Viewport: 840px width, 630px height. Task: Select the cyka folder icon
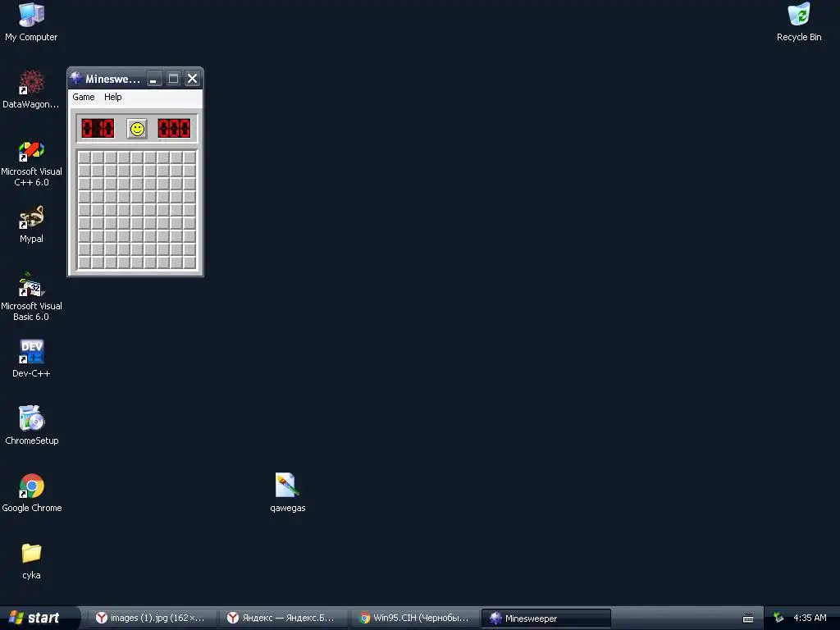pyautogui.click(x=31, y=561)
